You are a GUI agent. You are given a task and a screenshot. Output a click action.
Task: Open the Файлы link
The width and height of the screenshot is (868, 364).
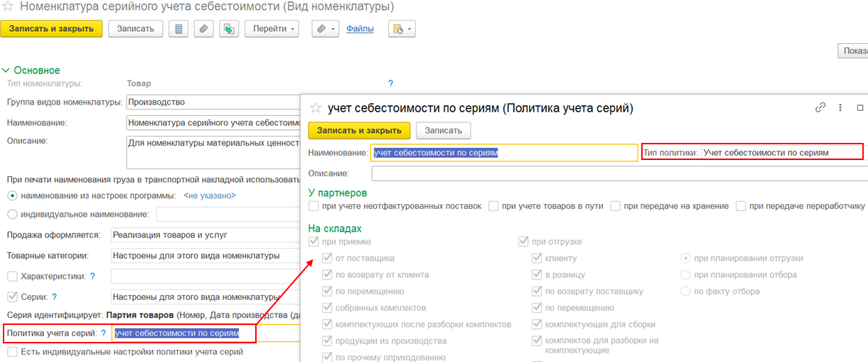(x=360, y=29)
